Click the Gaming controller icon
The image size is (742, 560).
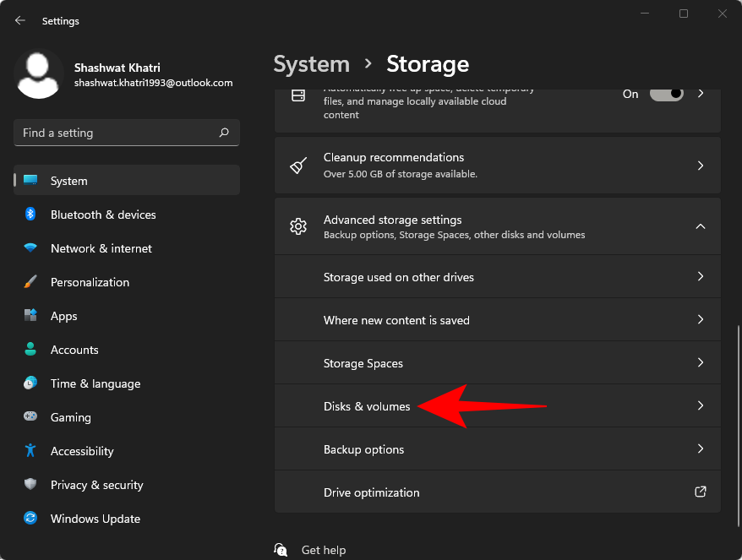pos(30,417)
